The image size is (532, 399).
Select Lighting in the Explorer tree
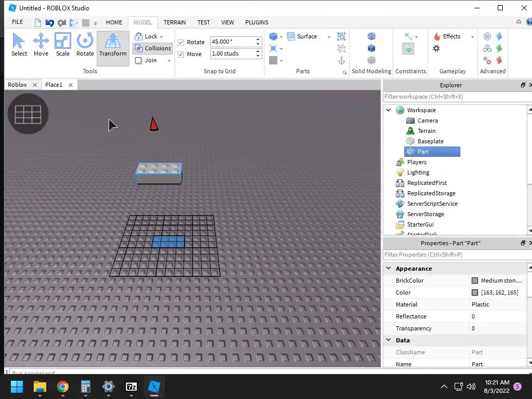pyautogui.click(x=418, y=172)
